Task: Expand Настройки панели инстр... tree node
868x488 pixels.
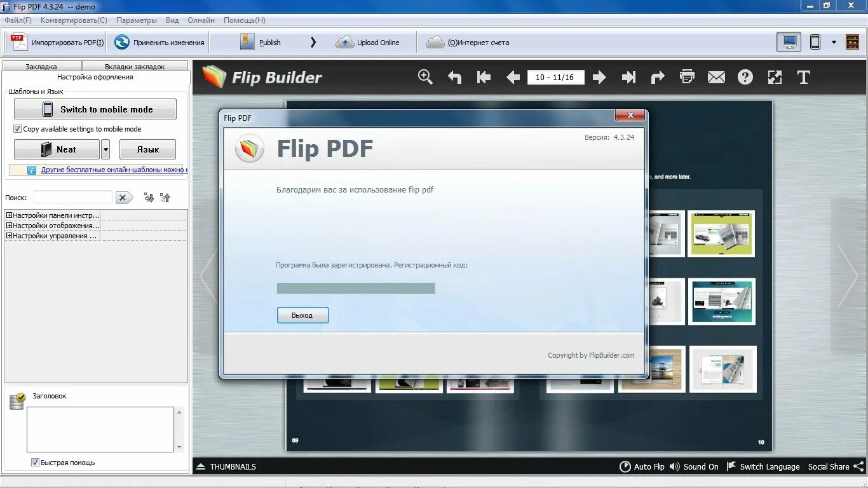Action: 9,215
